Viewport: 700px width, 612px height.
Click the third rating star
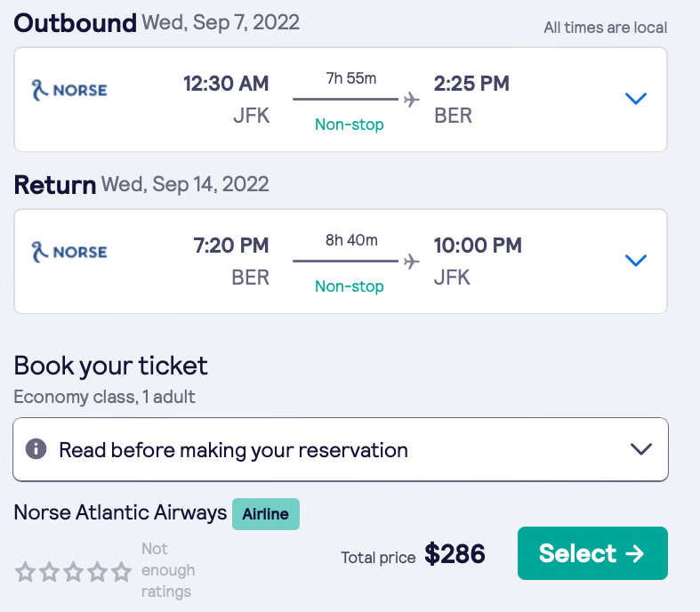pyautogui.click(x=74, y=572)
